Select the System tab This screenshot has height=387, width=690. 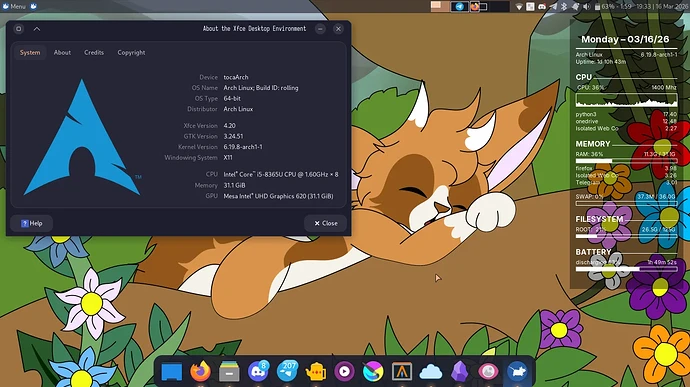(x=30, y=52)
